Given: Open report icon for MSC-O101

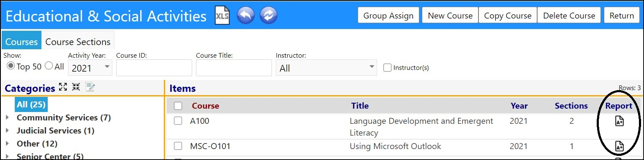Looking at the screenshot, I should pyautogui.click(x=619, y=147).
